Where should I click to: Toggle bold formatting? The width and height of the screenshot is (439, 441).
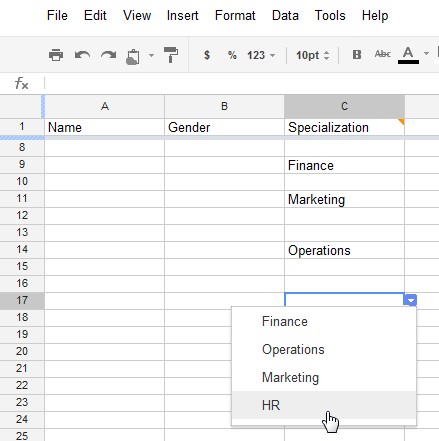coord(357,54)
